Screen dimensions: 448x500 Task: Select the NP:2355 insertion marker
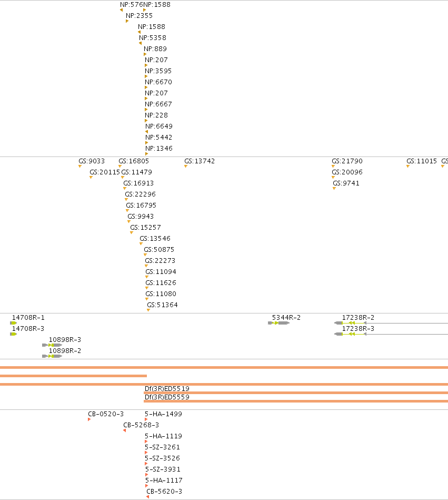tap(127, 21)
